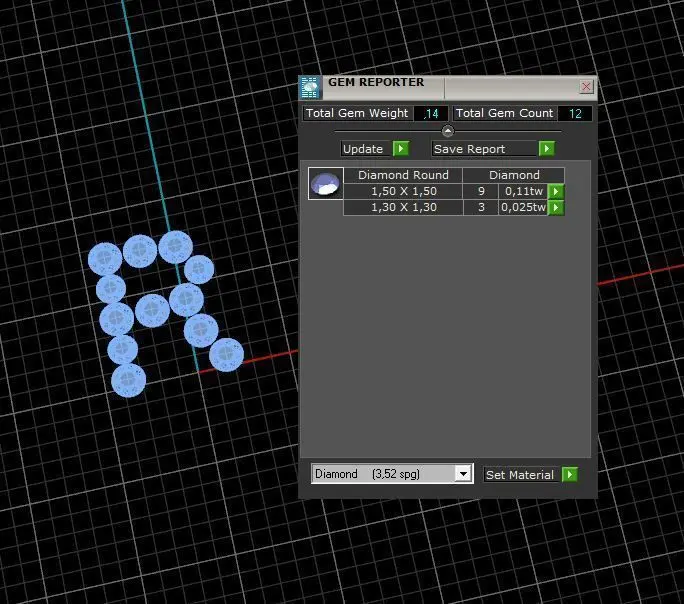Viewport: 684px width, 604px height.
Task: Click the GEM REPORTER title bar text
Action: coord(376,82)
